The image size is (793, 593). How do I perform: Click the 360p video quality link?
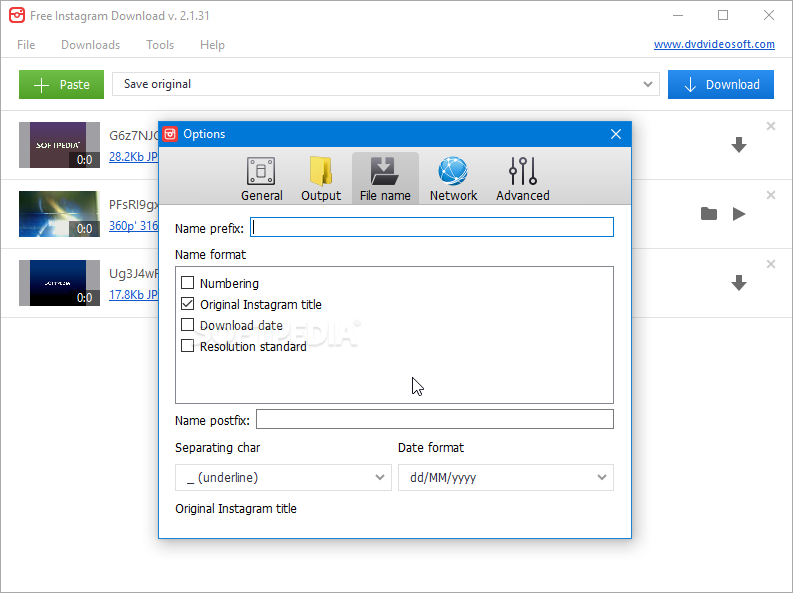[x=134, y=225]
